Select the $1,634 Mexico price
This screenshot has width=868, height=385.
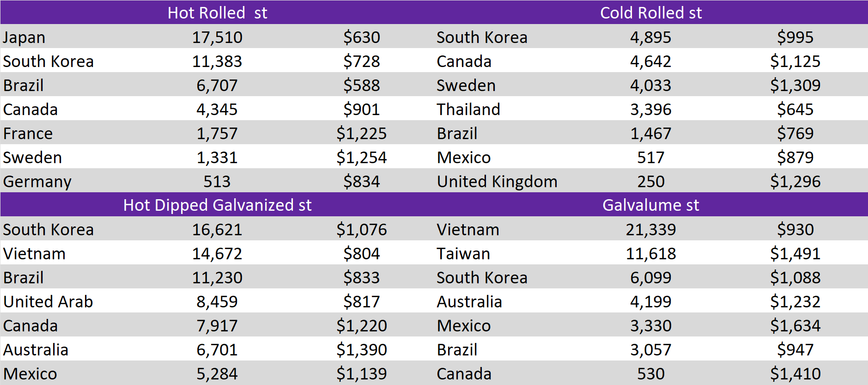click(795, 326)
